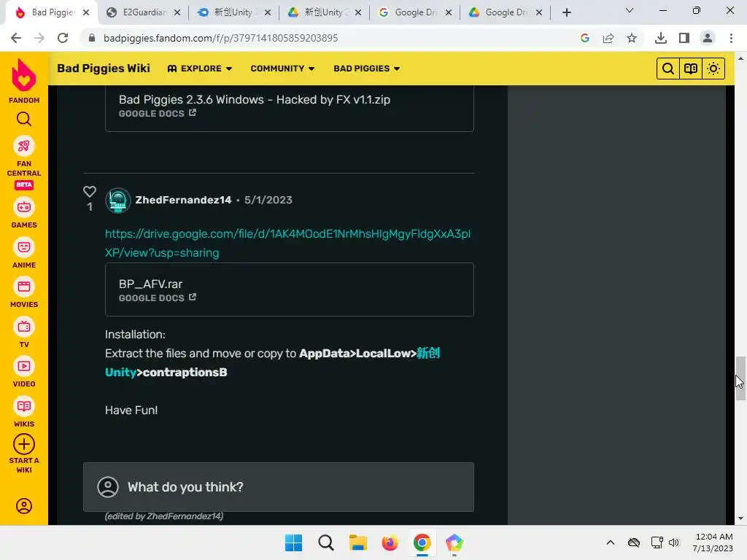Click Google icon in address bar
747x560 pixels.
585,38
